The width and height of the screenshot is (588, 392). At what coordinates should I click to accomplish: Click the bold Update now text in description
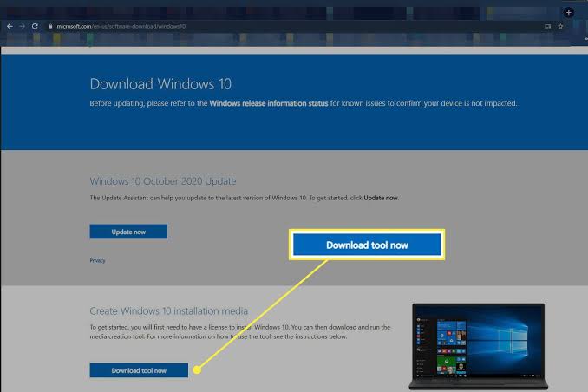point(381,198)
